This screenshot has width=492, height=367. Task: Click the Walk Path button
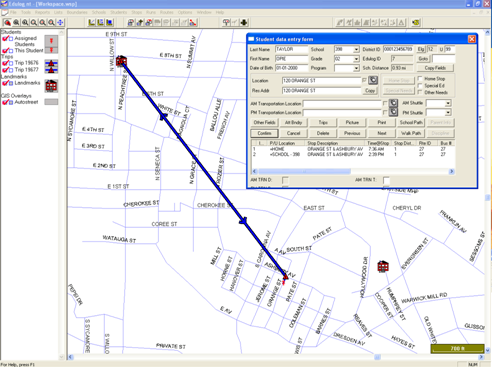(x=411, y=133)
